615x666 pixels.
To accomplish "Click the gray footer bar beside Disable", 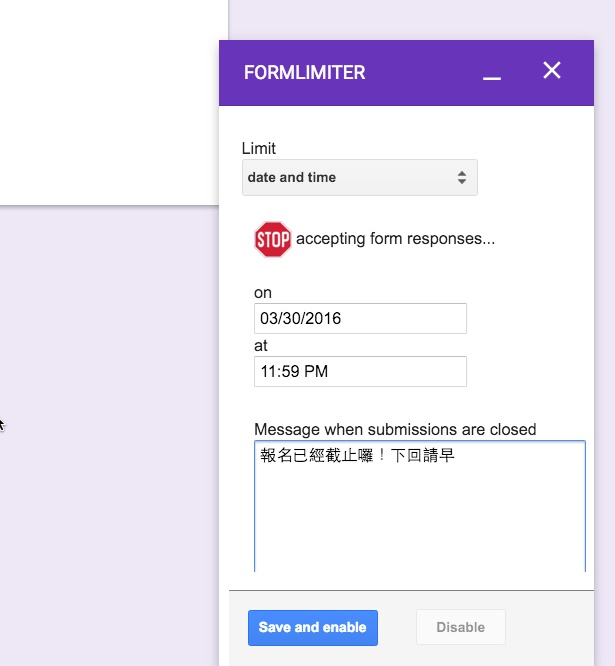I will (x=560, y=628).
